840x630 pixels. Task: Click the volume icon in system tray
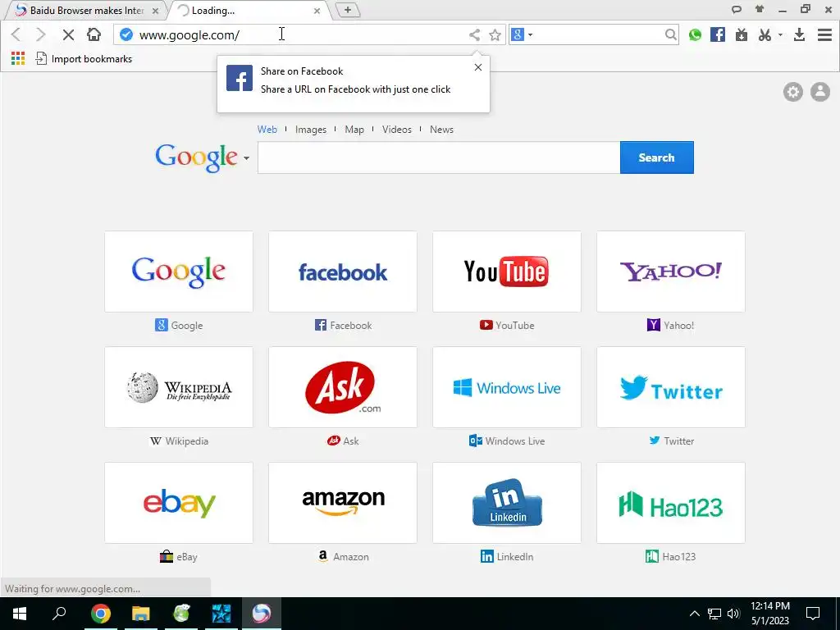click(733, 614)
